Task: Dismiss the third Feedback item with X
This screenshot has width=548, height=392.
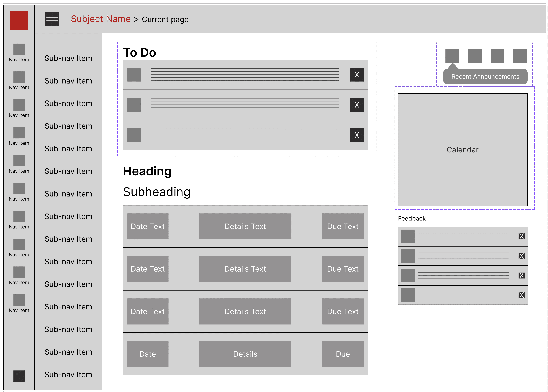Action: click(x=521, y=275)
